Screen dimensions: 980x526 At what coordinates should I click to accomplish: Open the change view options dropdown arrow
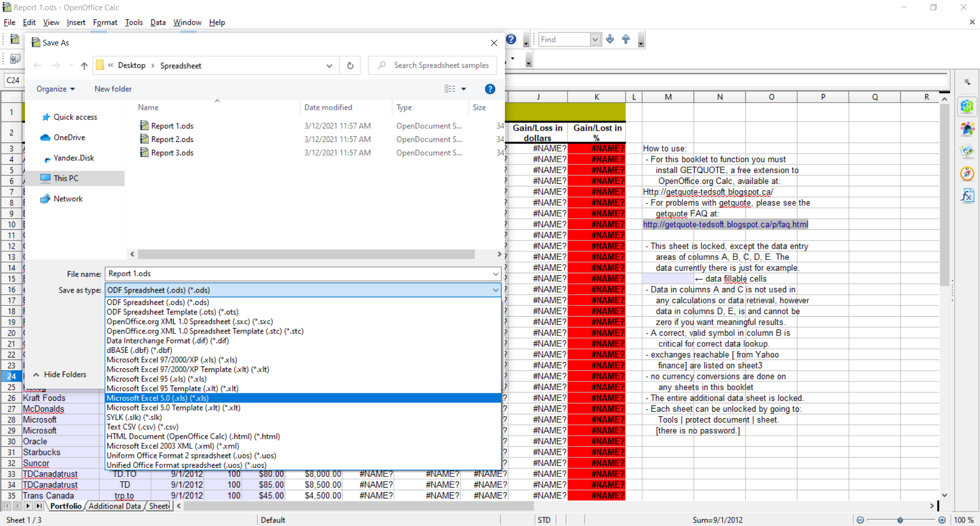463,89
